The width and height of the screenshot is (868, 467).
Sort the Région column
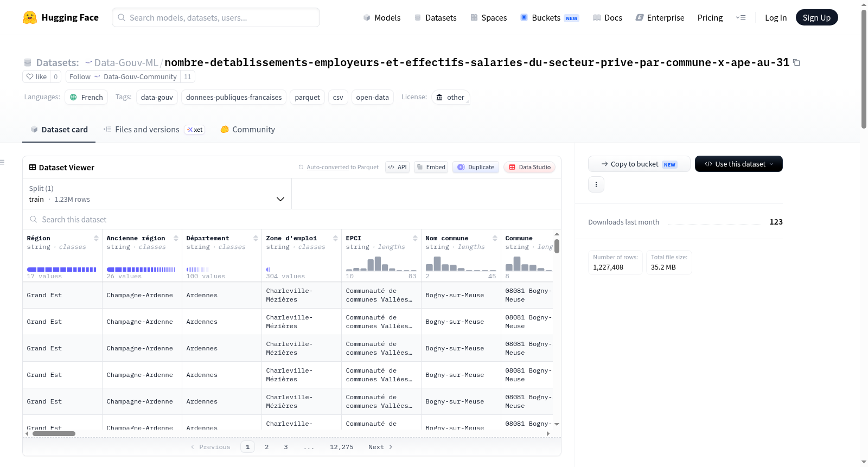pos(96,238)
